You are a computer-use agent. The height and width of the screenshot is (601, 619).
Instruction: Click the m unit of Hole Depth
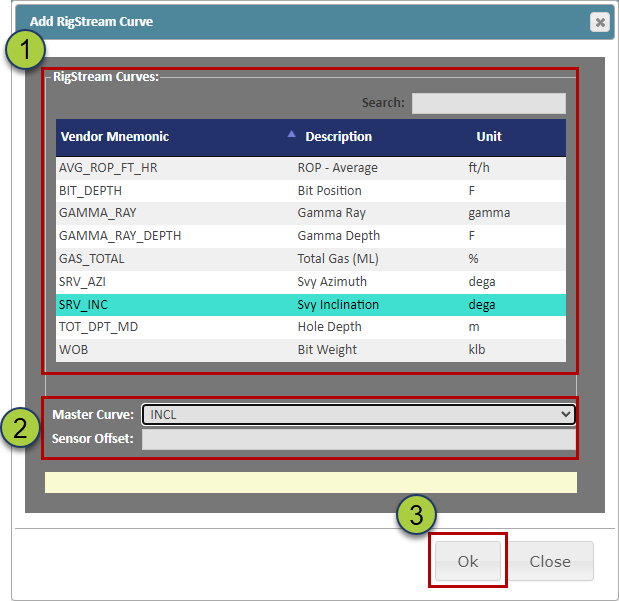[474, 327]
